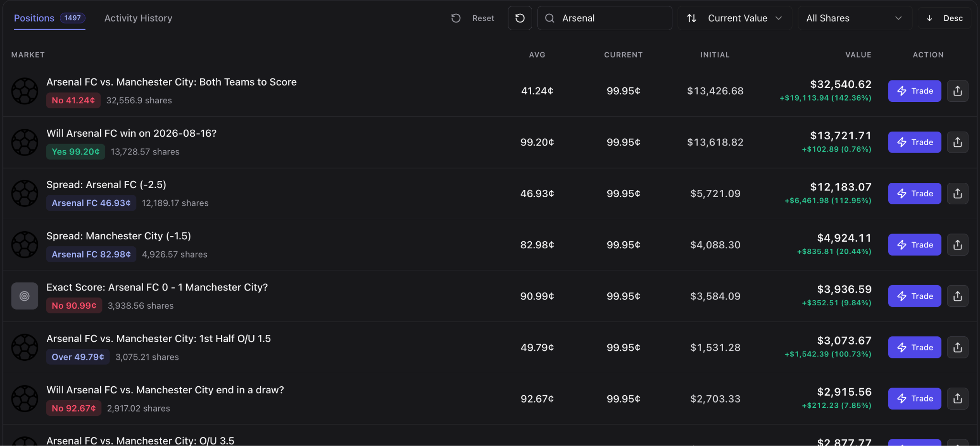The image size is (980, 446).
Task: Reset the filters with Reset button
Action: click(473, 18)
